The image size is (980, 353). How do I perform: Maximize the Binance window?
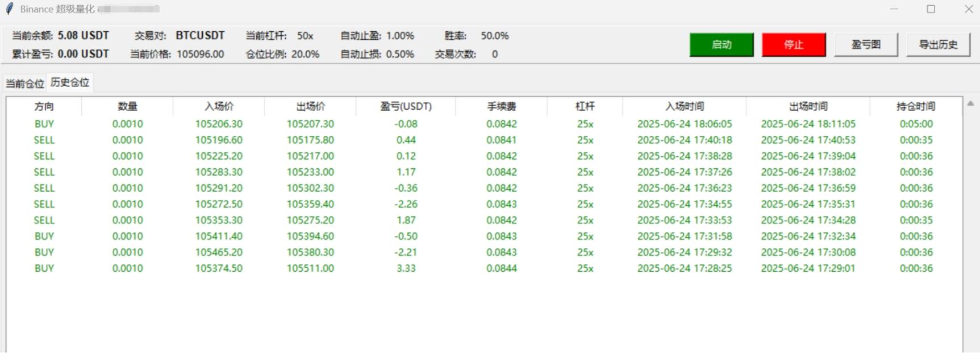tap(931, 9)
